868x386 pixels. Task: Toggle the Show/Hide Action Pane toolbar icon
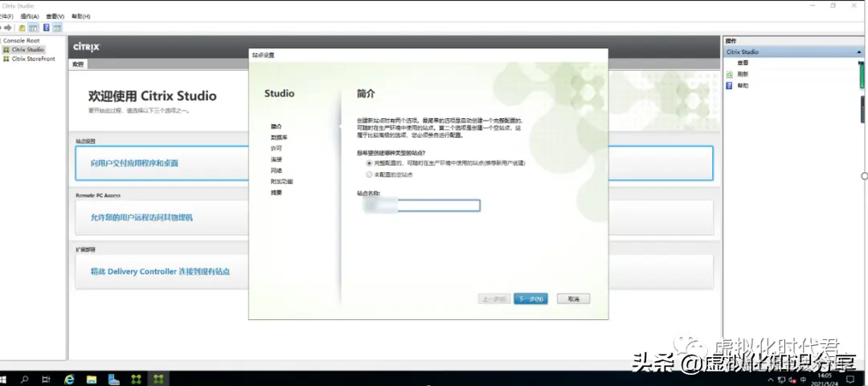point(58,27)
